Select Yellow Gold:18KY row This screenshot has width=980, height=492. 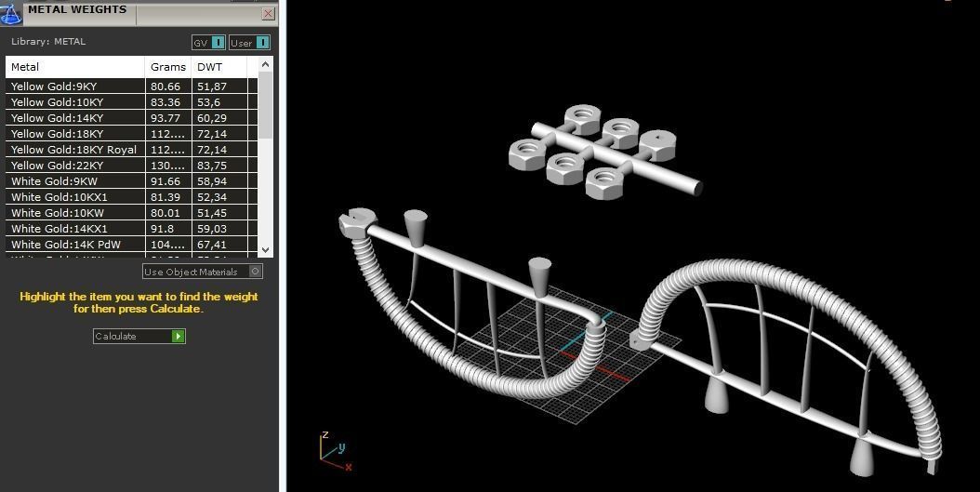(x=132, y=133)
